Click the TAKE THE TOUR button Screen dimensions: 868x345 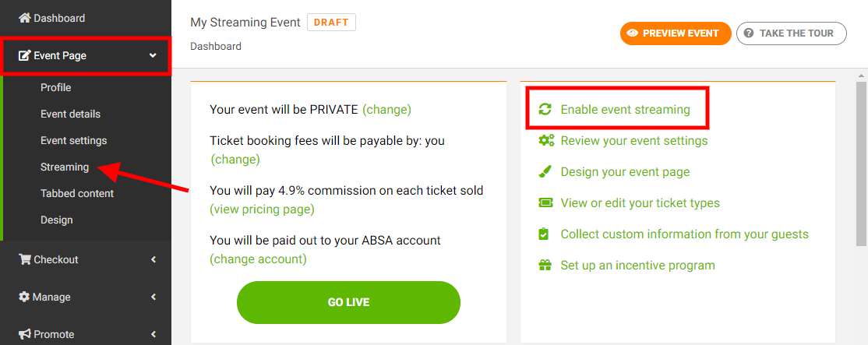[791, 33]
